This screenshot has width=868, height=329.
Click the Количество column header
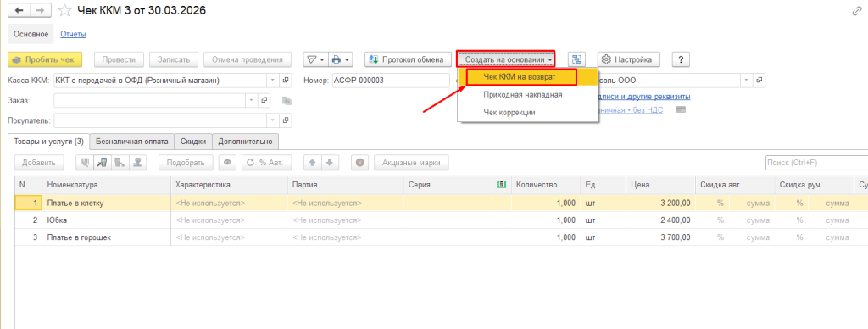pos(545,185)
